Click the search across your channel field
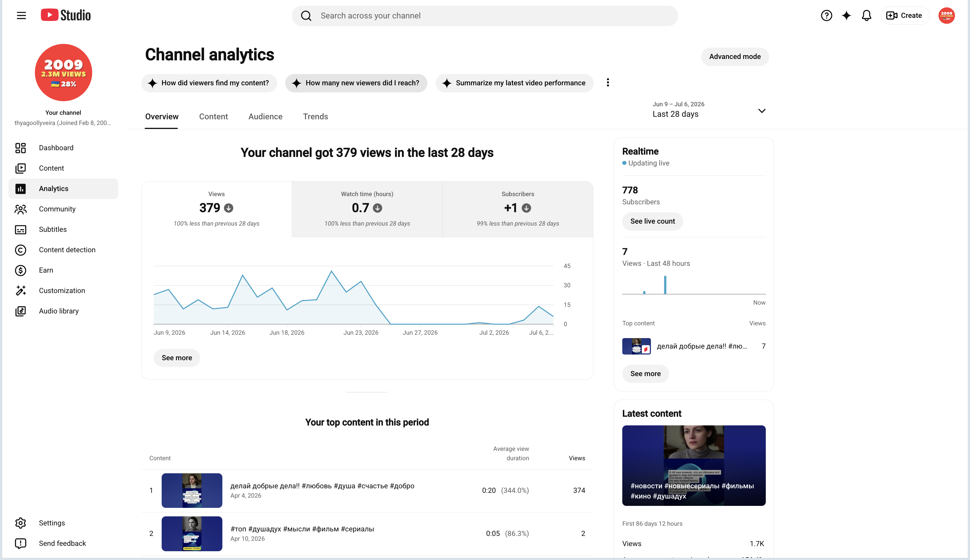 (x=485, y=16)
